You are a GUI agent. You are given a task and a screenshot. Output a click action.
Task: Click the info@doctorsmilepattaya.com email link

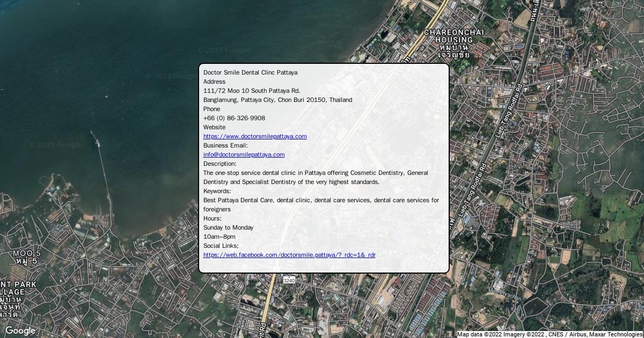pyautogui.click(x=244, y=155)
